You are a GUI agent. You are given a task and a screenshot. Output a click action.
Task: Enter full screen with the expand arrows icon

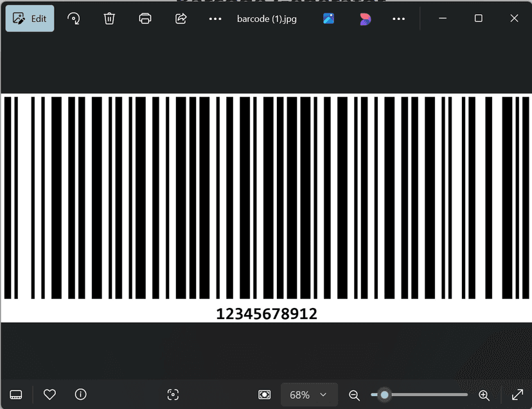[517, 395]
